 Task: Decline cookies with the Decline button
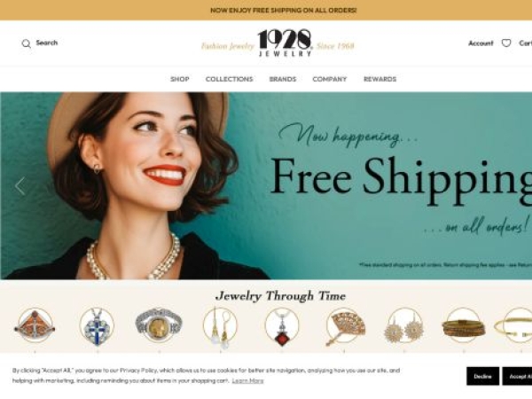(x=482, y=376)
